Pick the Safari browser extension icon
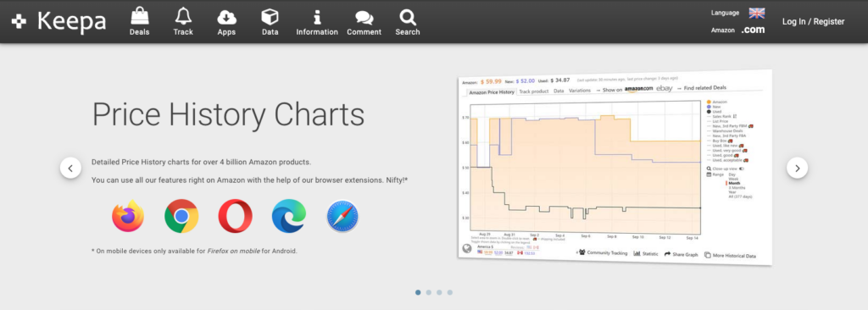Viewport: 868px width, 310px height. pyautogui.click(x=342, y=216)
